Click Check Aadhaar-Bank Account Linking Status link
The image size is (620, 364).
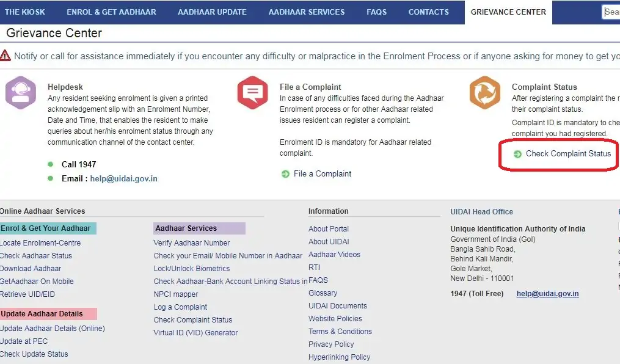230,282
